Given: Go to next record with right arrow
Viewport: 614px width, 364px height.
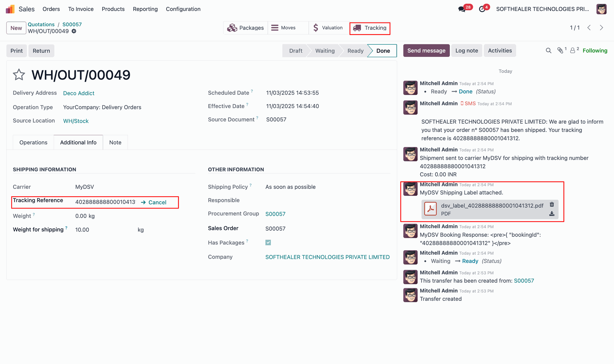Looking at the screenshot, I should pos(601,28).
